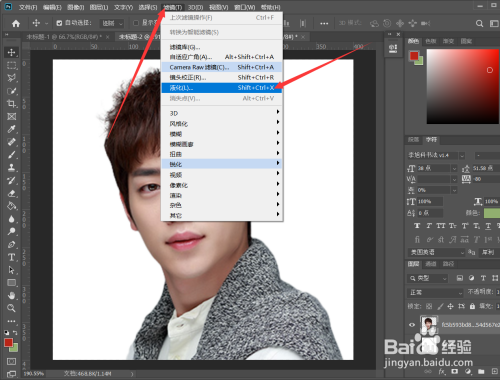Open the search magnifier icon at top right
The height and width of the screenshot is (380, 500).
(479, 23)
